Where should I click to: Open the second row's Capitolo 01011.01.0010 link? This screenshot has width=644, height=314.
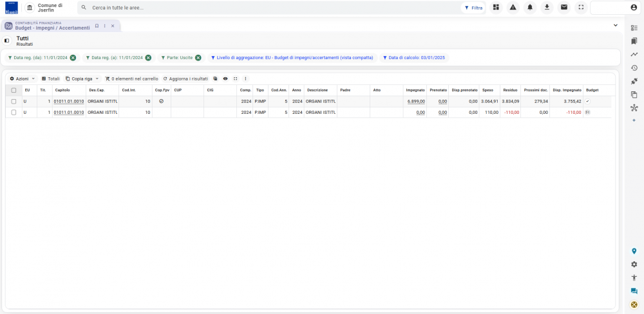(x=69, y=112)
